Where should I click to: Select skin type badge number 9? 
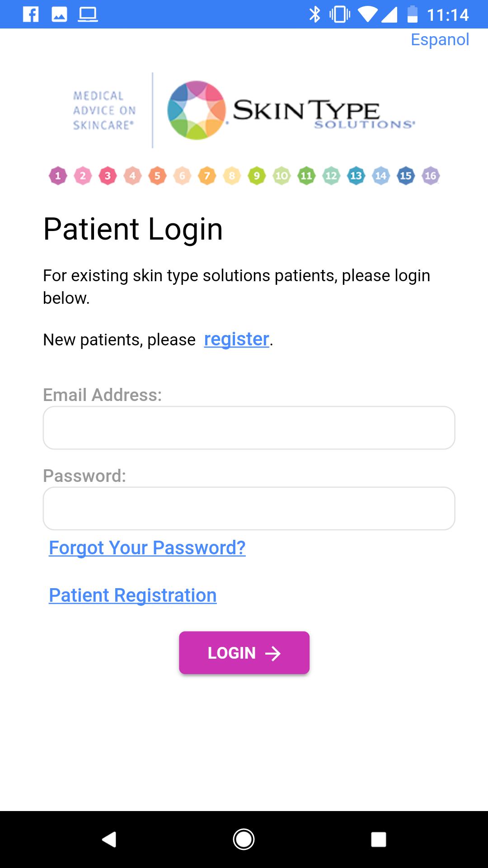pos(257,176)
